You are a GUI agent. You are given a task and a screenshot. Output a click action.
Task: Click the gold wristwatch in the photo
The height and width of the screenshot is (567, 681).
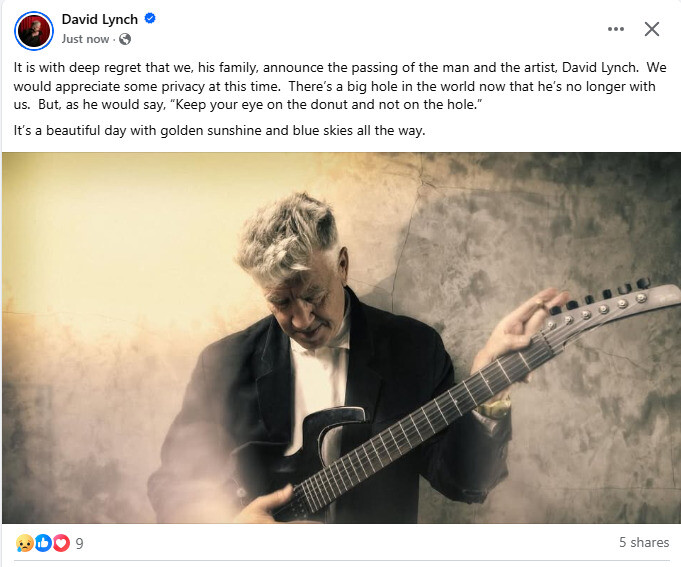[x=494, y=408]
